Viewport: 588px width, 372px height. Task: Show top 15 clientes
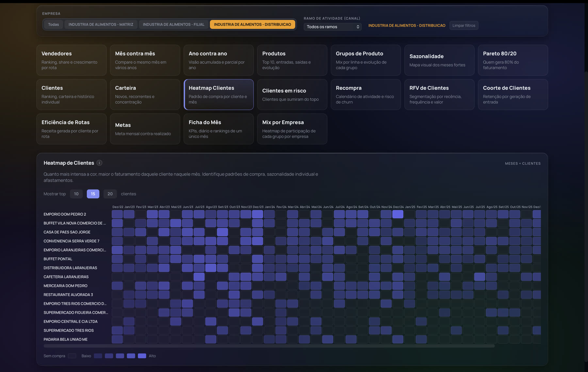click(x=93, y=194)
